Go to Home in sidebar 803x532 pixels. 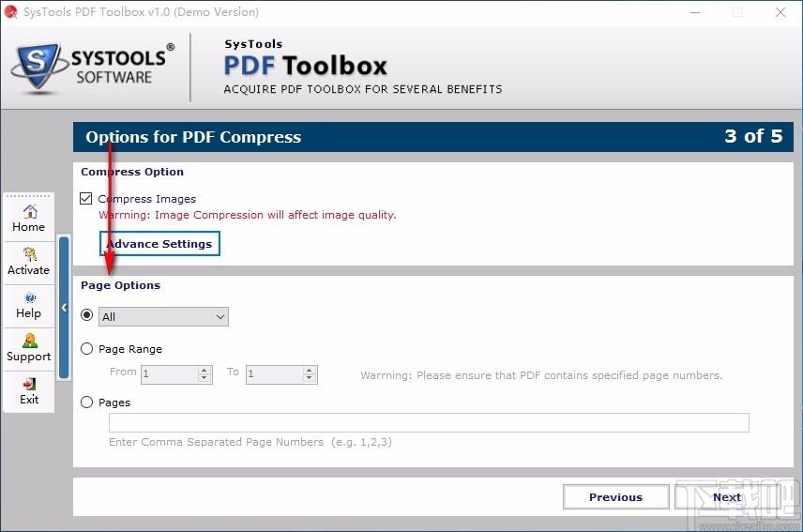point(29,219)
